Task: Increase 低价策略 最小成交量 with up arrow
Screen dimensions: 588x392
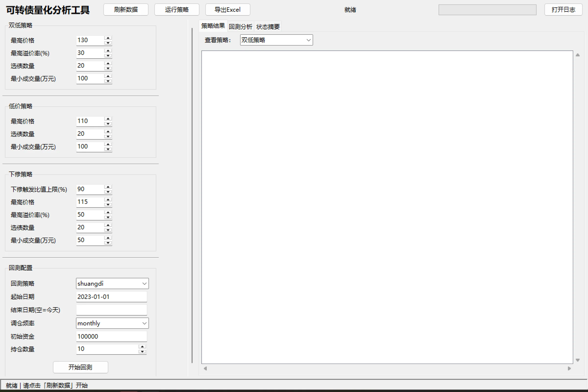Action: (x=108, y=144)
